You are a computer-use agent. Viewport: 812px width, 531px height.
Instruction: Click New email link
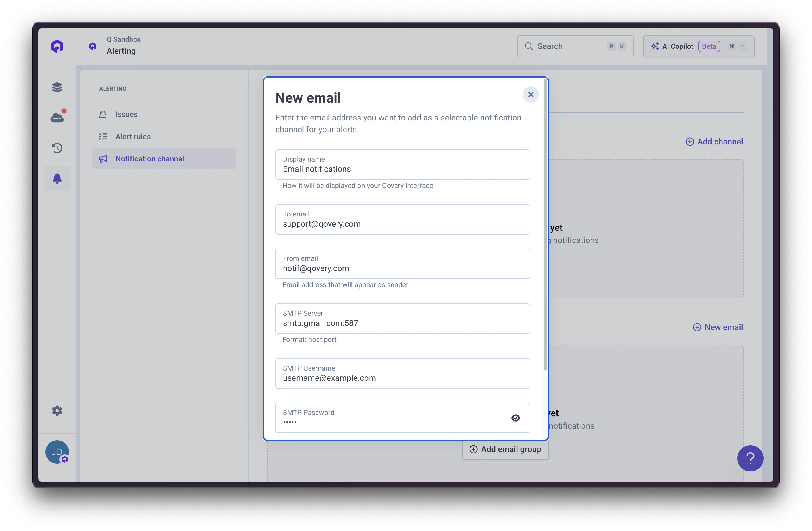point(718,327)
